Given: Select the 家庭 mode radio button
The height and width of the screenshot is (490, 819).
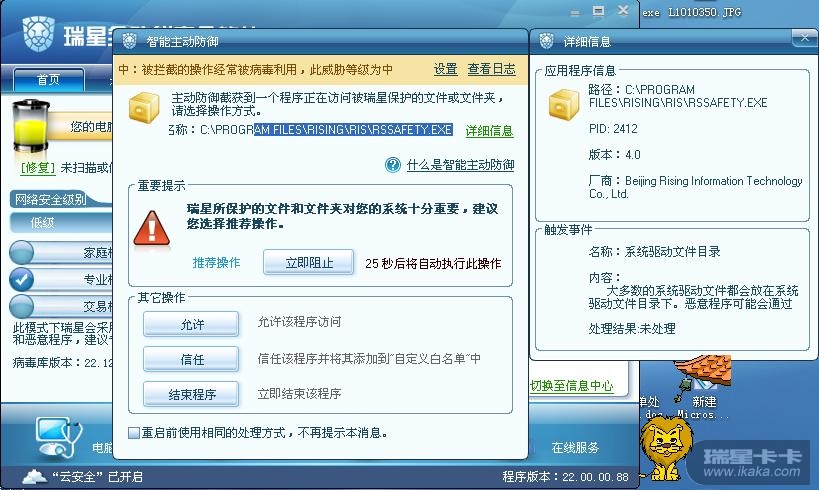Looking at the screenshot, I should (x=21, y=252).
